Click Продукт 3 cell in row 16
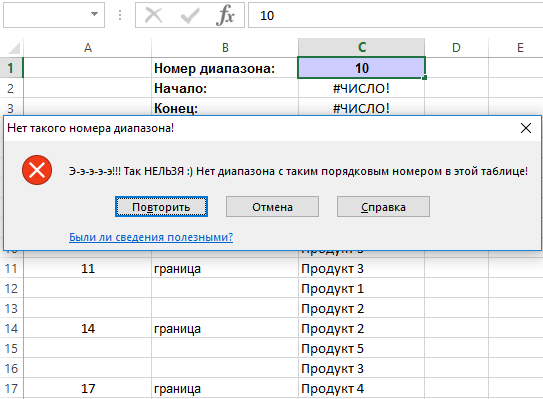Image resolution: width=543 pixels, height=399 pixels. pyautogui.click(x=362, y=368)
